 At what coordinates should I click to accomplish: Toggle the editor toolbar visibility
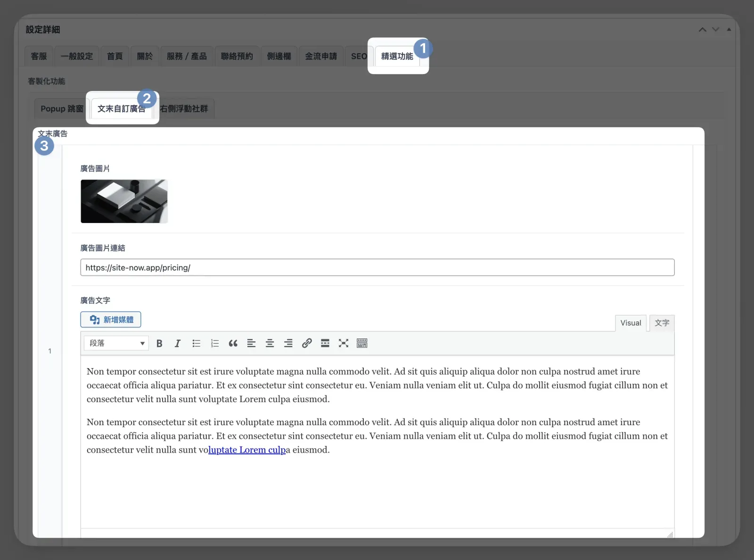(362, 343)
